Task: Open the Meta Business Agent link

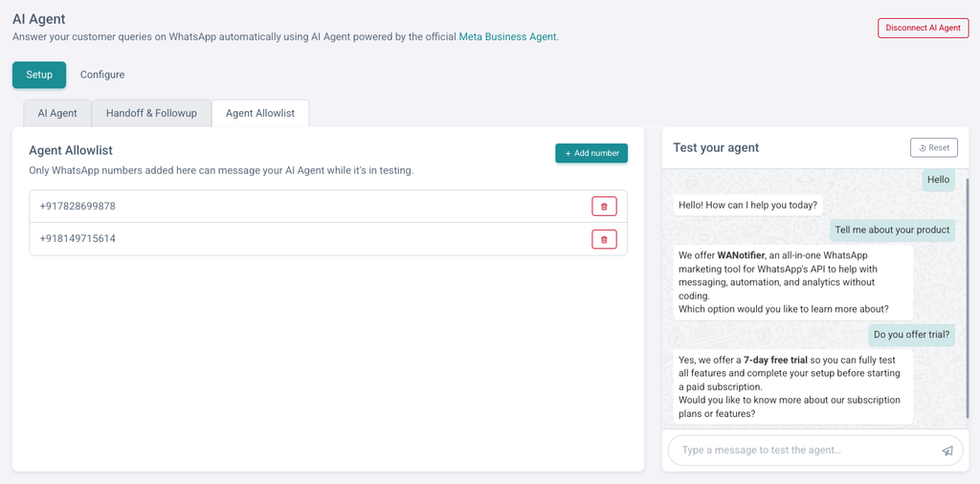Action: tap(507, 37)
